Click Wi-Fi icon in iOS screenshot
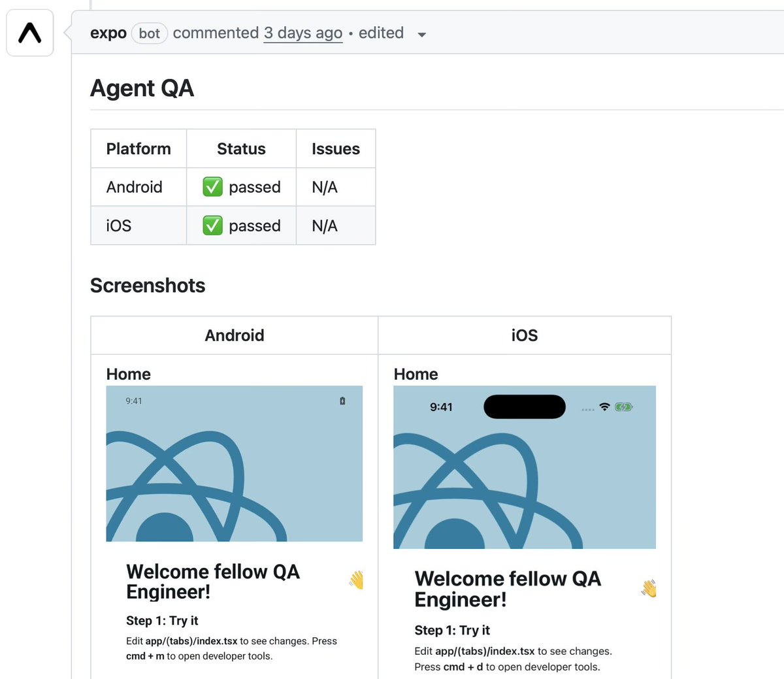 tap(604, 407)
